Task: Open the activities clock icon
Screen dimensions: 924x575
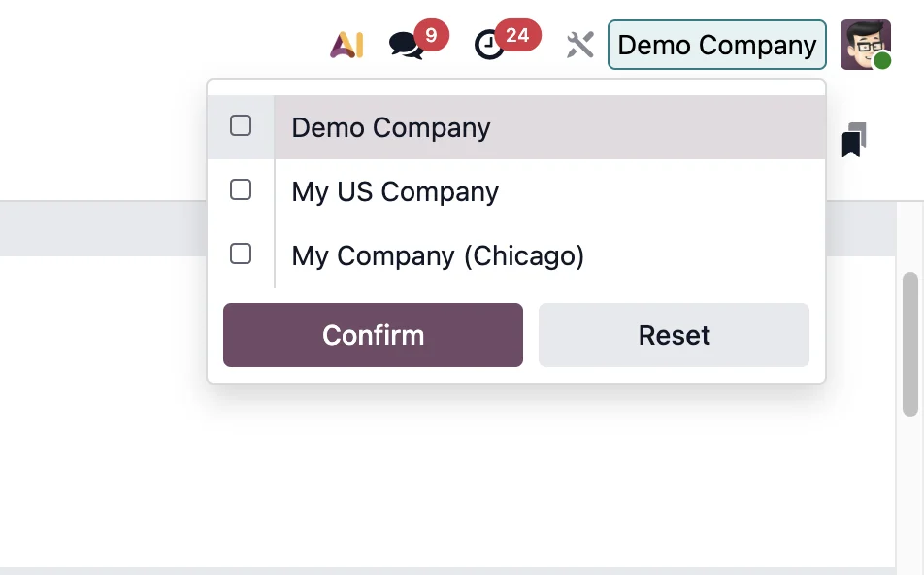Action: click(490, 46)
